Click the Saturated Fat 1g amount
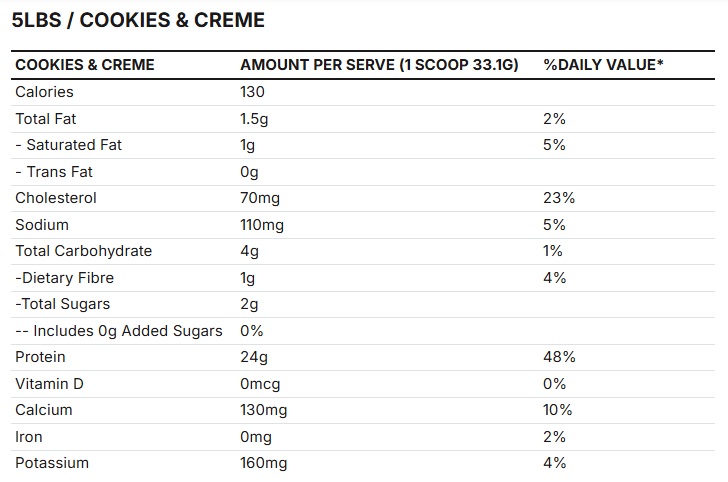The image size is (728, 482). [x=247, y=145]
